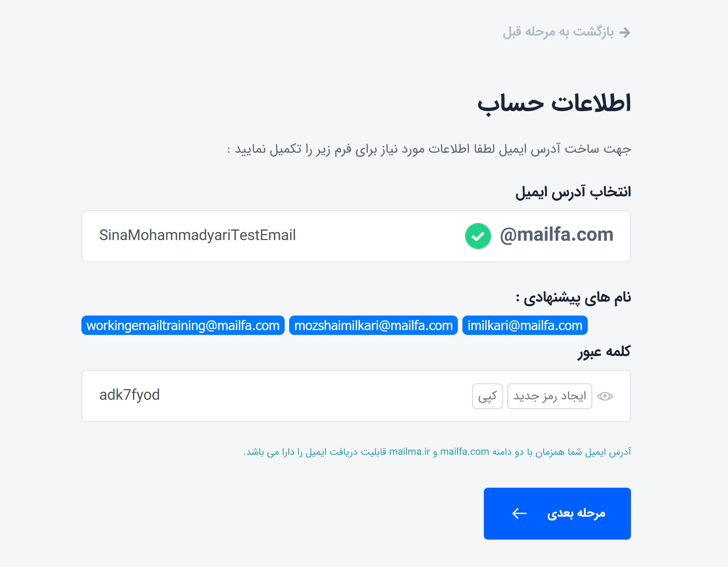Click the green checkmark validation icon
The height and width of the screenshot is (567, 728).
point(478,235)
